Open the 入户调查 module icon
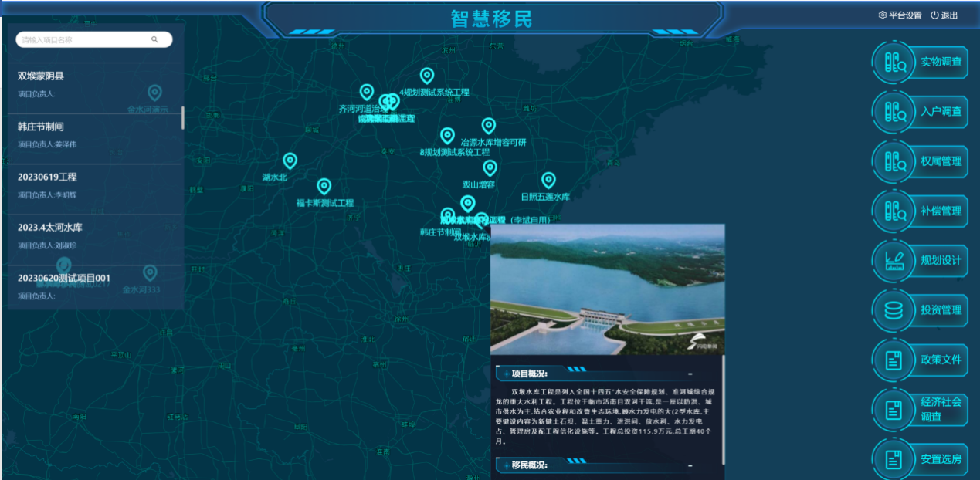 click(x=895, y=112)
